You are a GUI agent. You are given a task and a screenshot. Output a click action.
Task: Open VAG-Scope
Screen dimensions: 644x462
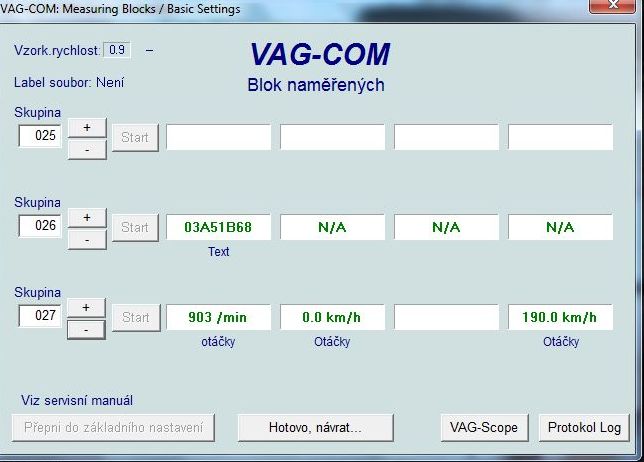484,428
